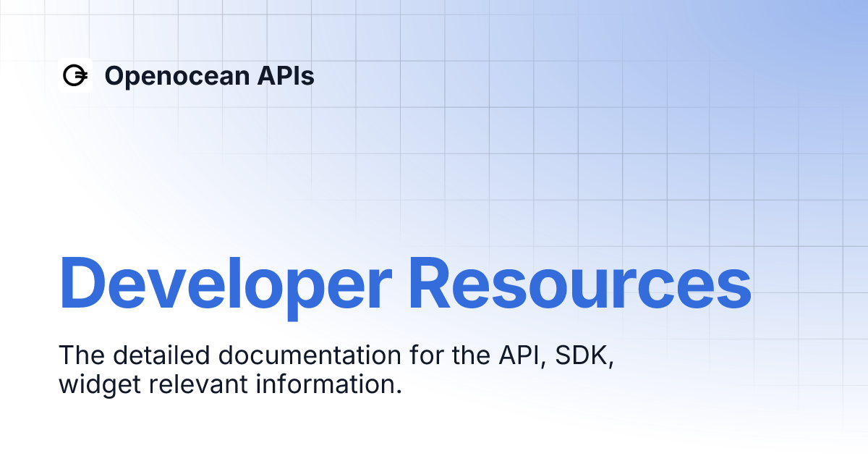Click the second line of the description

click(230, 384)
